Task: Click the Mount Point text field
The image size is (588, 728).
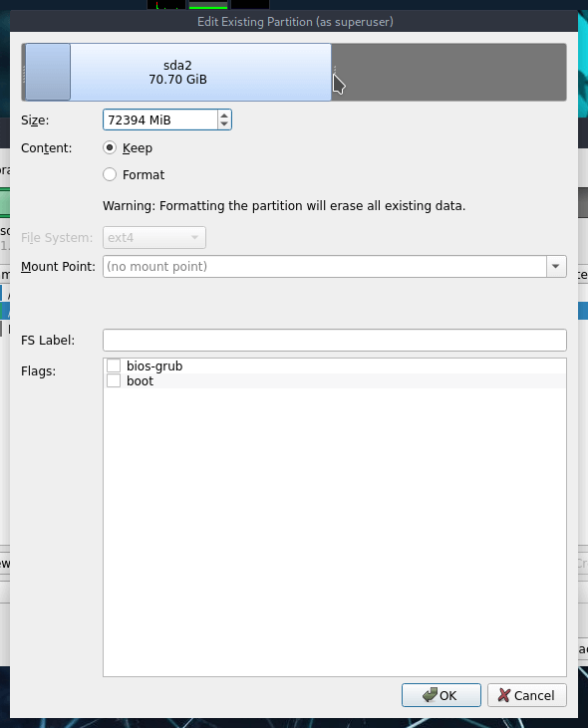Action: click(x=325, y=267)
